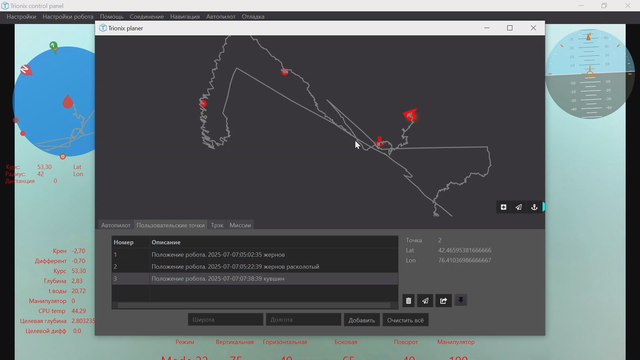Click the horizontal scrollbar under the points table
This screenshot has height=360, width=640.
pyautogui.click(x=254, y=305)
